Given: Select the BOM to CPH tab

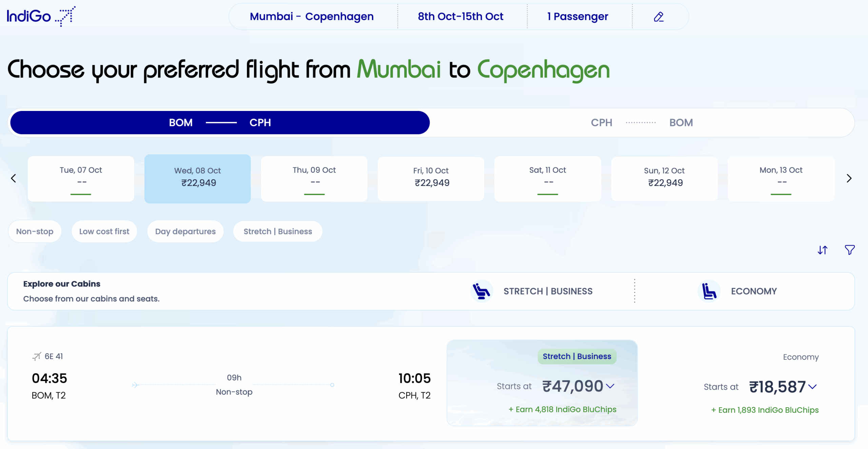Looking at the screenshot, I should (220, 123).
